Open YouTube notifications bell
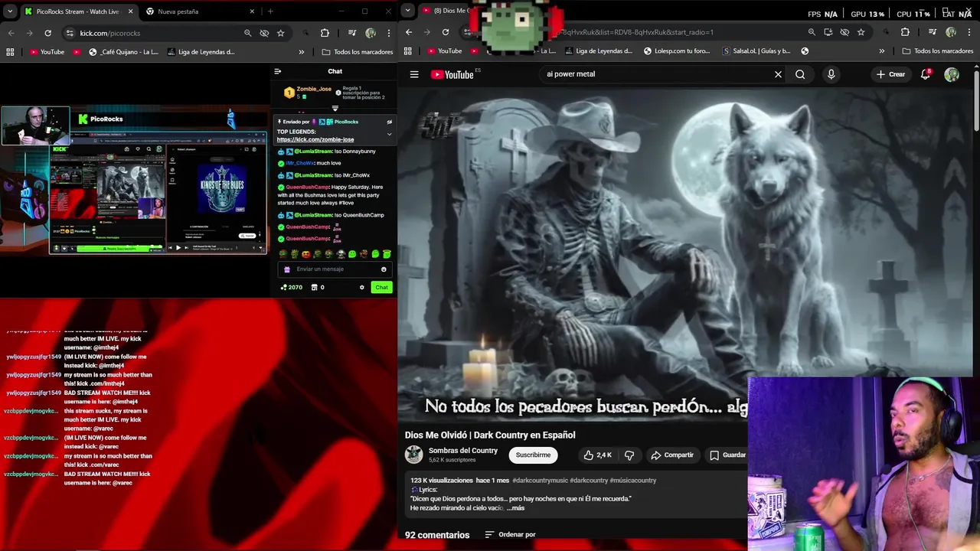 tap(926, 74)
